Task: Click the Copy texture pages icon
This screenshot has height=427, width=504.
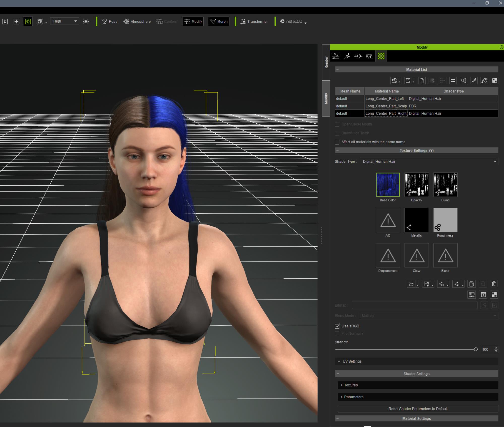Action: pyautogui.click(x=471, y=284)
